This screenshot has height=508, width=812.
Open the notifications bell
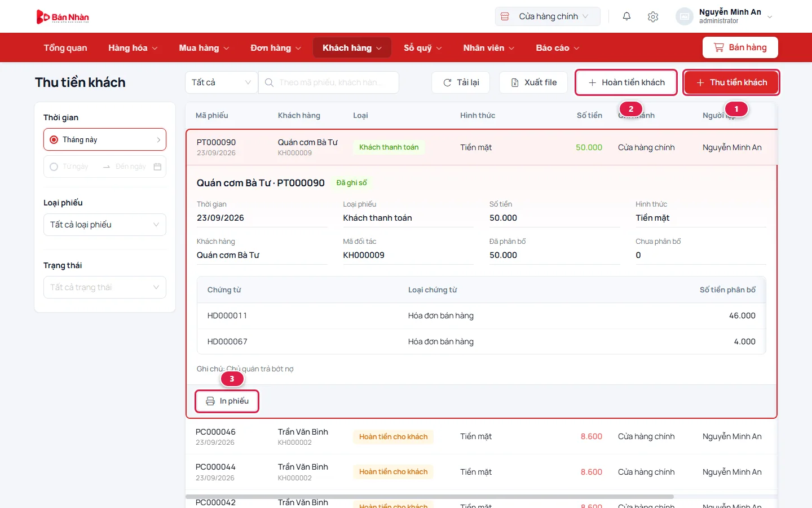626,16
